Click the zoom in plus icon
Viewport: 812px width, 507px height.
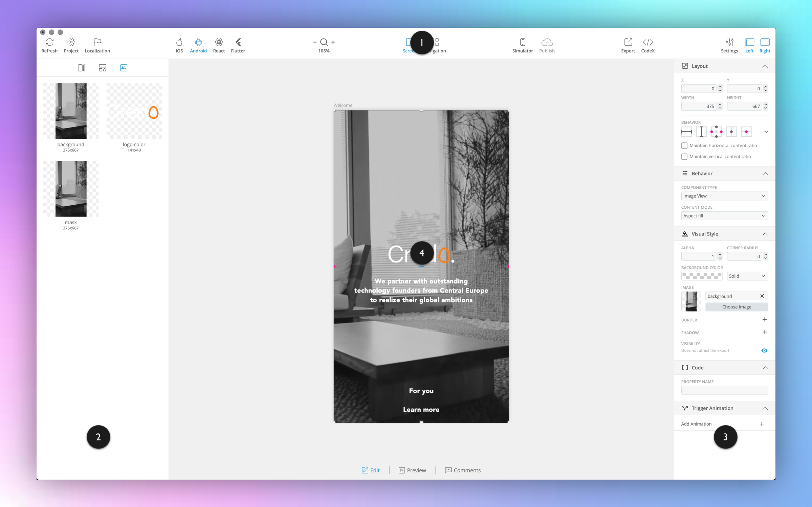point(333,42)
